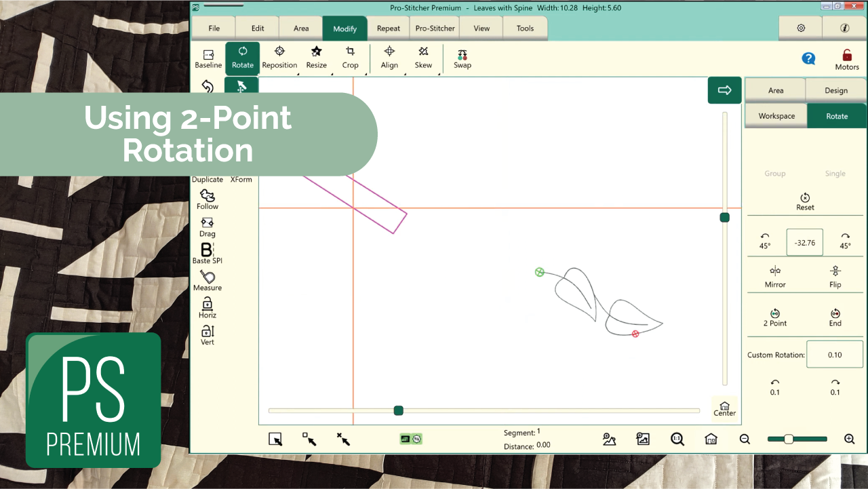This screenshot has height=489, width=868.
Task: Toggle the Horiz lock
Action: click(x=208, y=307)
